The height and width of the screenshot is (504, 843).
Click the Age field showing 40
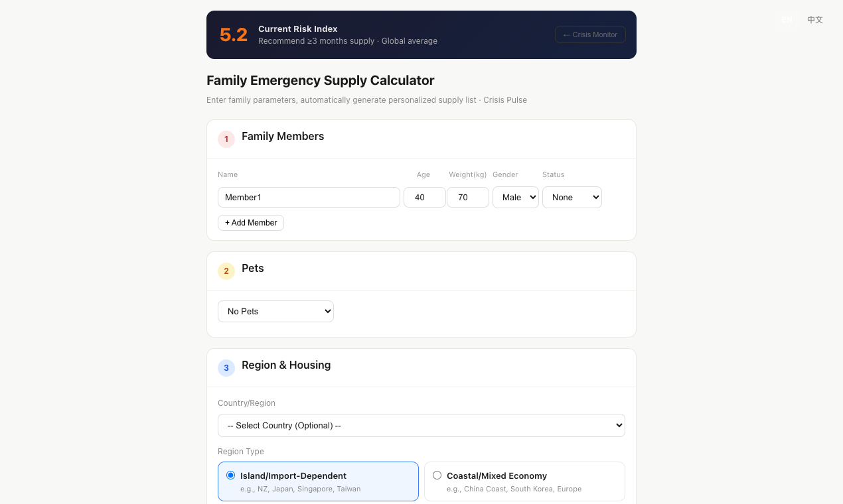click(425, 198)
